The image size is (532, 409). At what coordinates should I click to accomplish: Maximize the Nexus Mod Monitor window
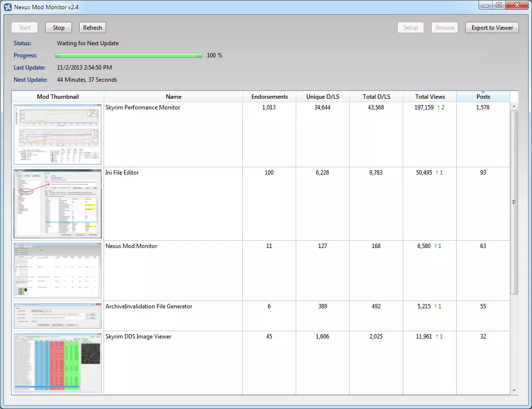pos(499,5)
